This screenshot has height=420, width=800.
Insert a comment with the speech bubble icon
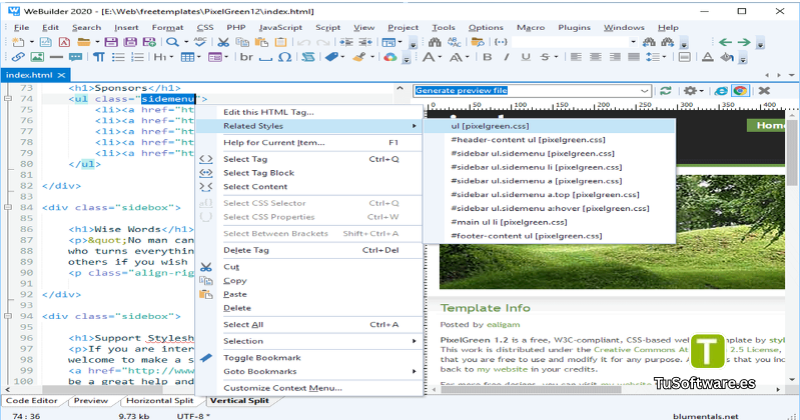pyautogui.click(x=75, y=57)
